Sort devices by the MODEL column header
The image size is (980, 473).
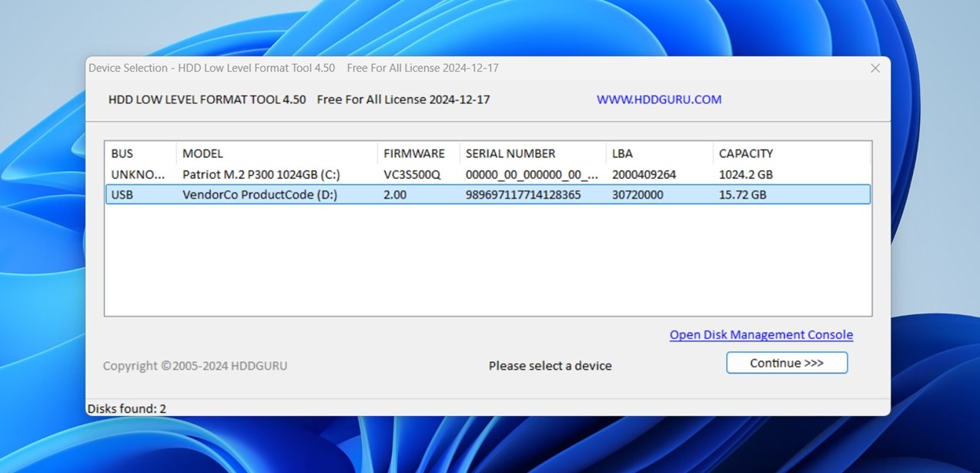[x=202, y=153]
